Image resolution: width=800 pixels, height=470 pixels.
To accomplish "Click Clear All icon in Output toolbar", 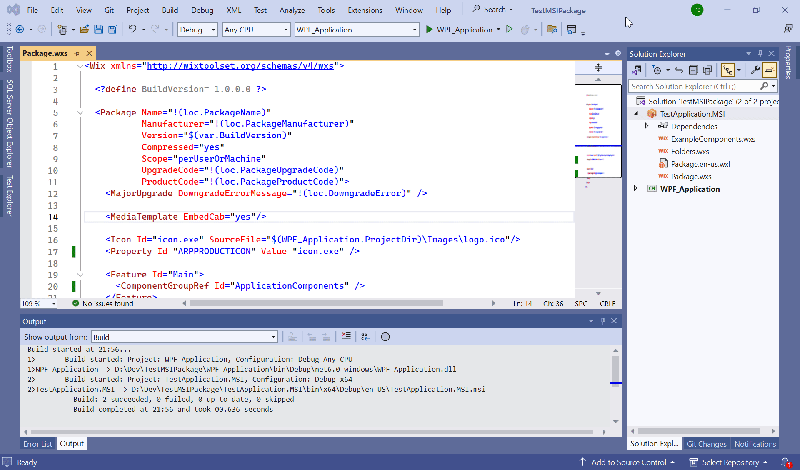I will (346, 336).
